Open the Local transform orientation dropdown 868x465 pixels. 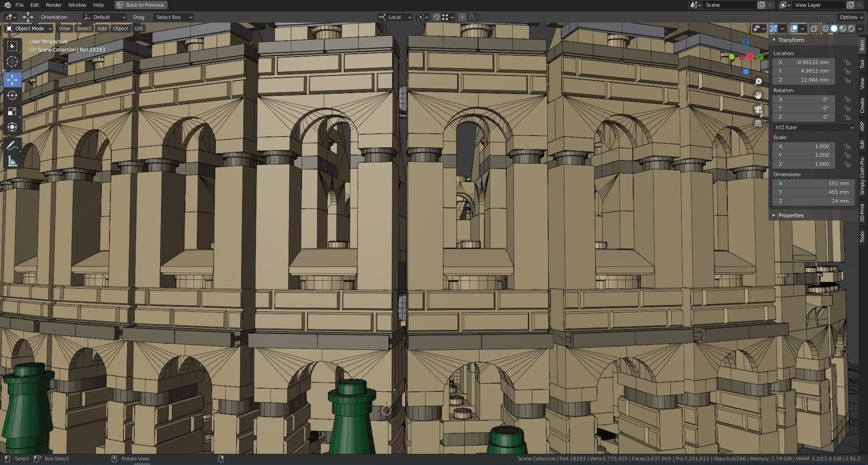[x=395, y=17]
